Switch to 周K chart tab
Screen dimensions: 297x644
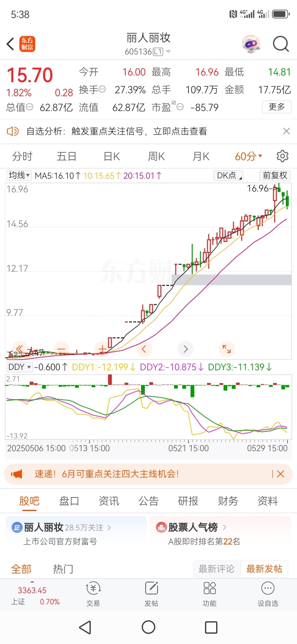[156, 156]
